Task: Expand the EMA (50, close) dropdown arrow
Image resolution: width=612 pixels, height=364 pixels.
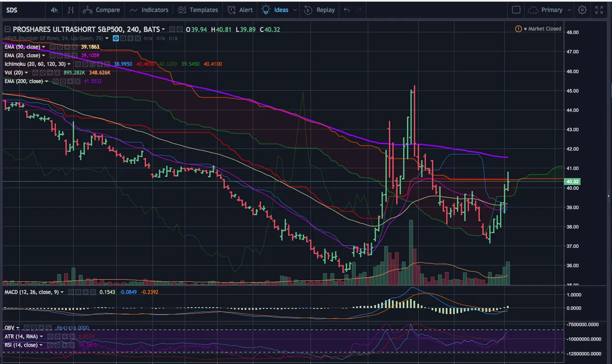Action: (44, 47)
